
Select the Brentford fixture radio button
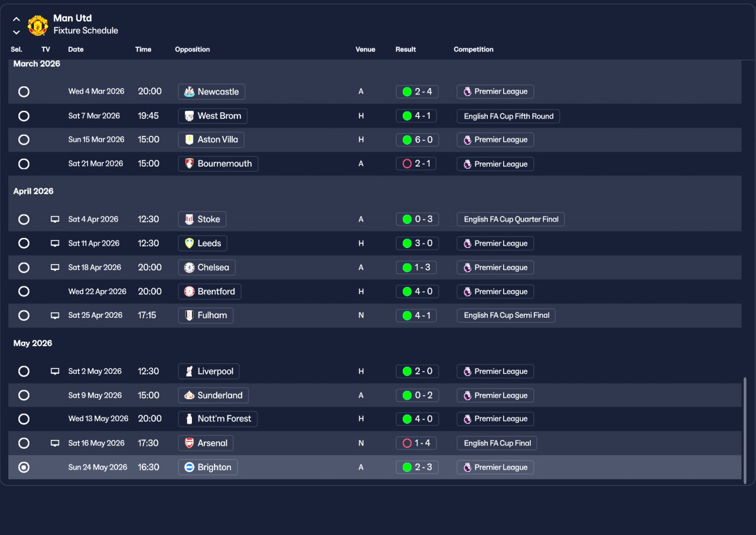pos(24,291)
